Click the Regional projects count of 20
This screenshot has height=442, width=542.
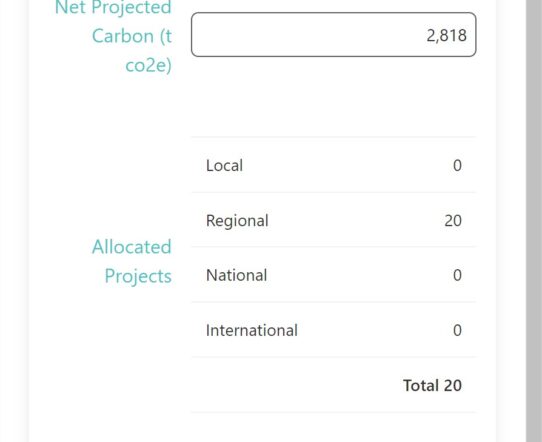click(453, 220)
